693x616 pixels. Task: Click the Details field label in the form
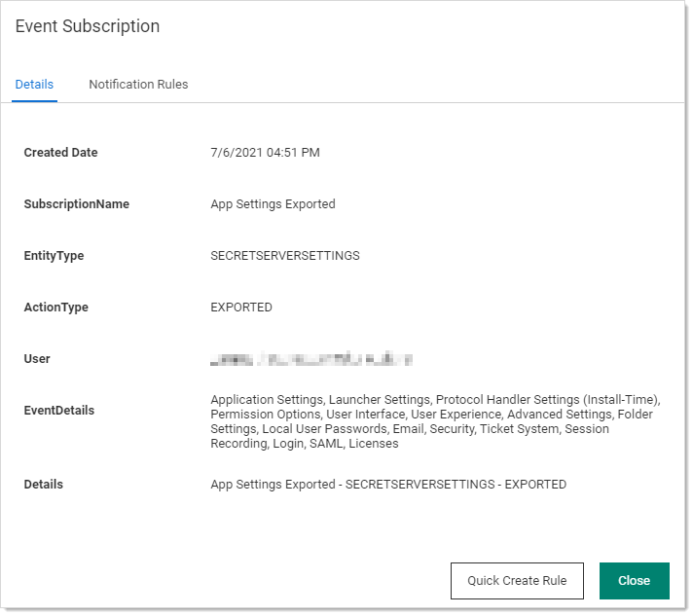(x=43, y=485)
